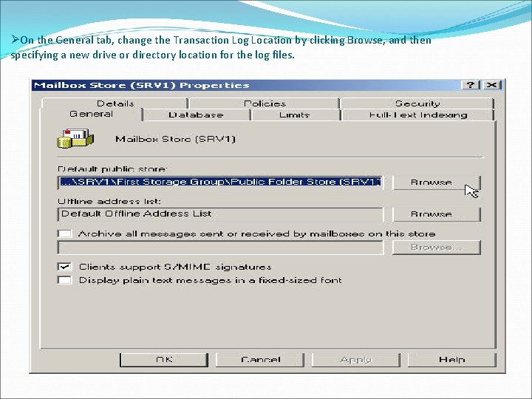Switch to Full-Text Indexing tab
This screenshot has height=399, width=532.
point(418,115)
